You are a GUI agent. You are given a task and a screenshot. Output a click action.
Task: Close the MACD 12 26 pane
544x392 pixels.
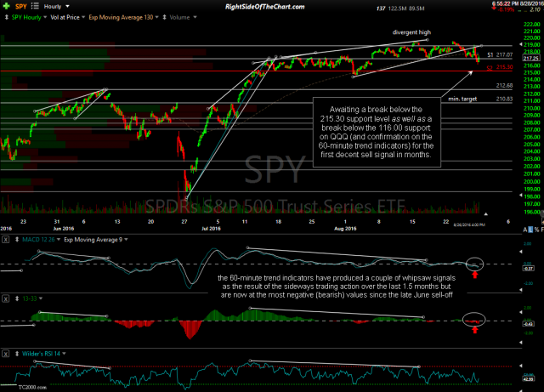coord(6,240)
